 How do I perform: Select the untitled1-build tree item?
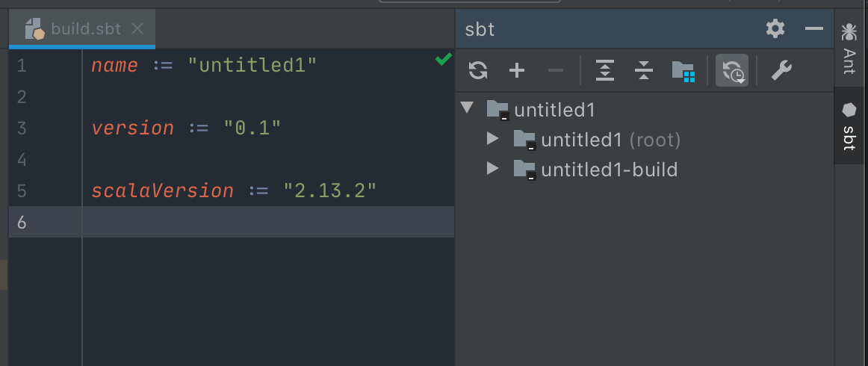(x=609, y=170)
